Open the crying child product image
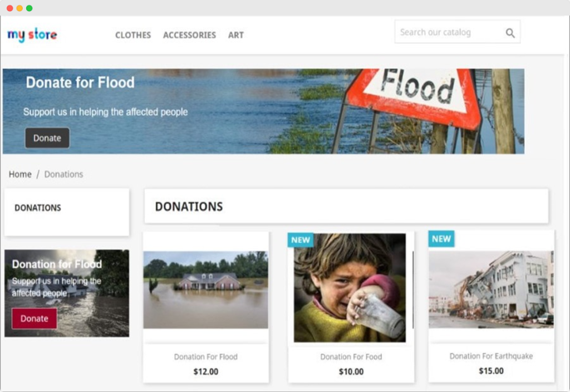This screenshot has width=570, height=392. click(350, 287)
